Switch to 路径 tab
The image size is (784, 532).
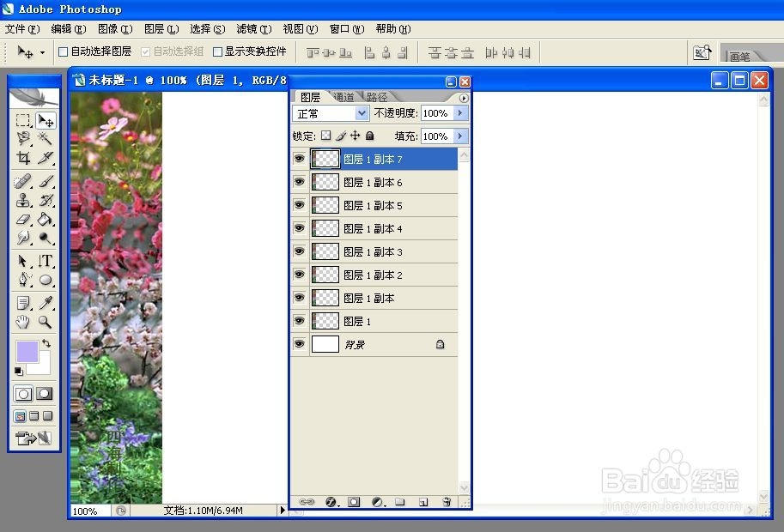coord(376,97)
